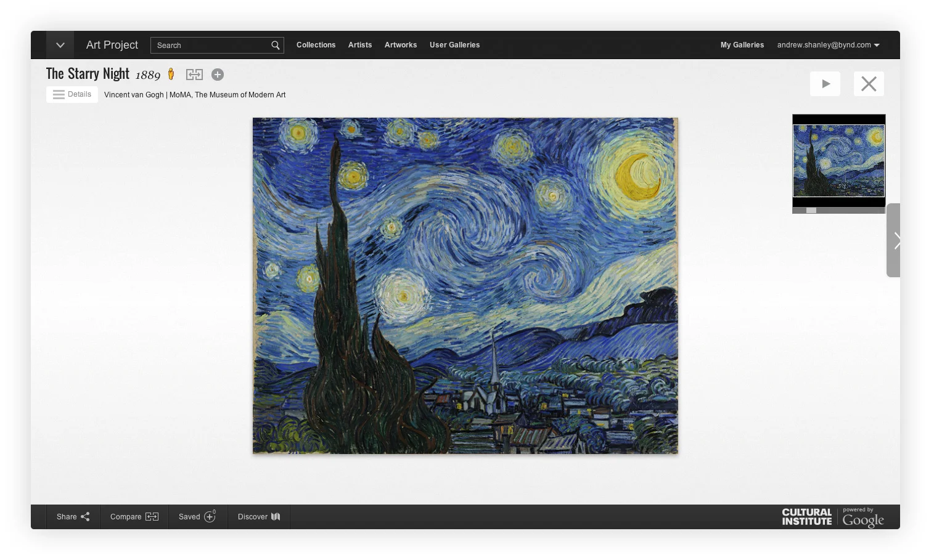Click the compare icon beside the title
Viewport: 934px width, 560px height.
point(194,75)
